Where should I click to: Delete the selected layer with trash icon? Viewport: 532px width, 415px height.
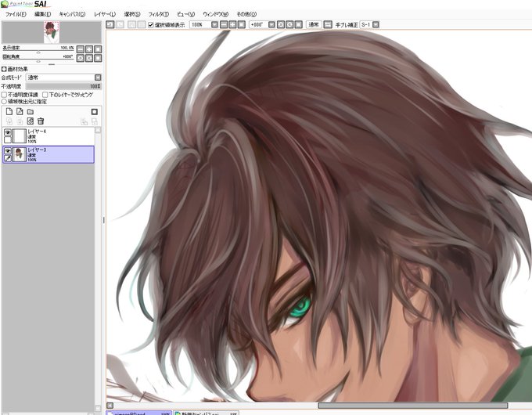pyautogui.click(x=41, y=121)
